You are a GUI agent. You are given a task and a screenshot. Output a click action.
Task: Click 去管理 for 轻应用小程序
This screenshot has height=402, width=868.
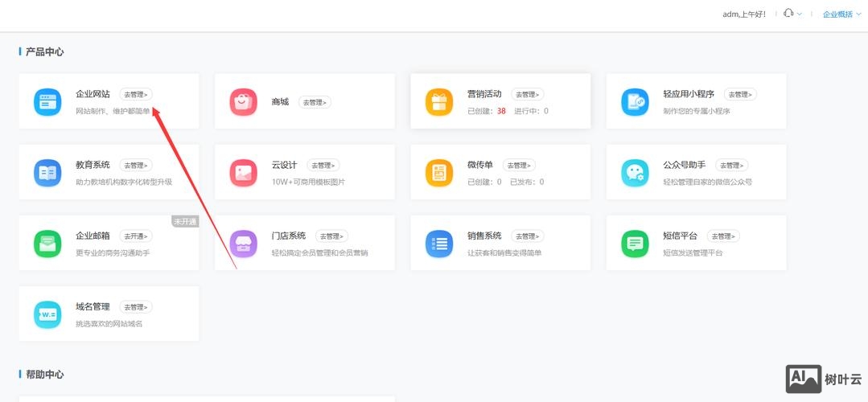740,95
